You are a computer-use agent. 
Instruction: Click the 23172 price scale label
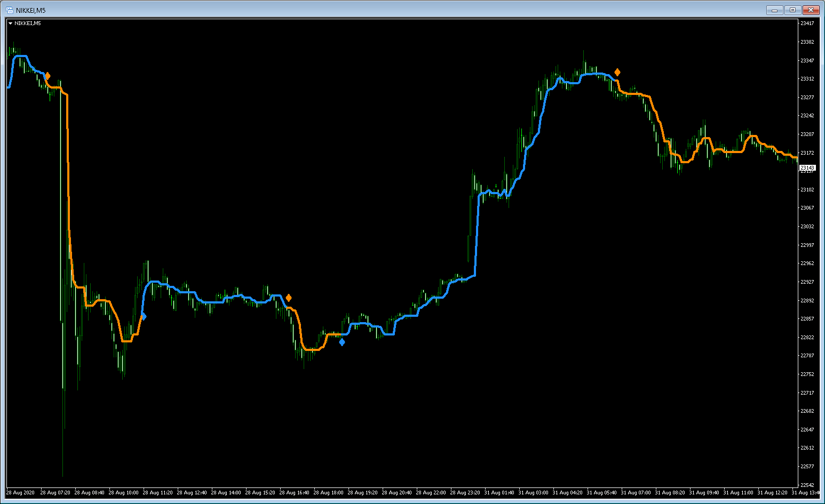[x=807, y=153]
